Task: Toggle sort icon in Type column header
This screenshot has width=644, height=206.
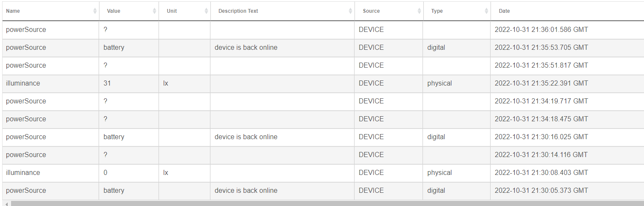Action: point(486,11)
